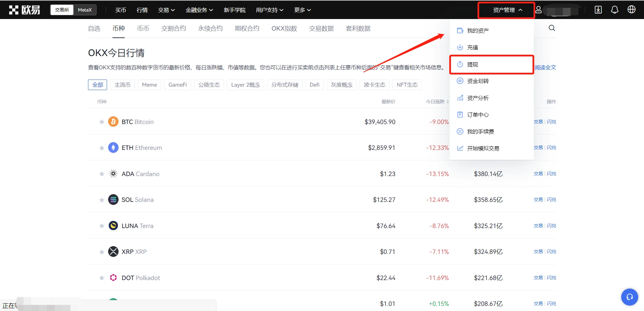Switch to MetaX mode
The image size is (644, 311).
(x=84, y=10)
